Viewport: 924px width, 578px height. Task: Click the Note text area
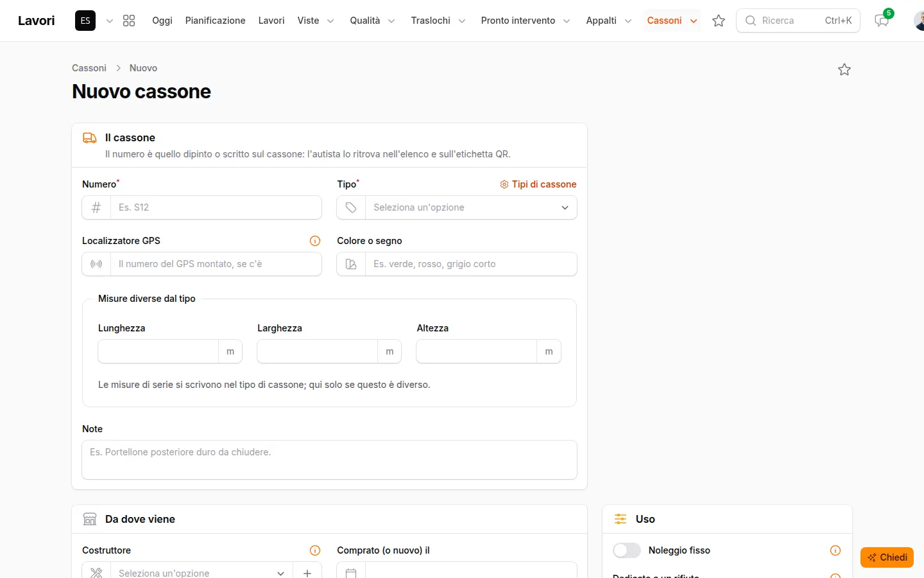[329, 460]
